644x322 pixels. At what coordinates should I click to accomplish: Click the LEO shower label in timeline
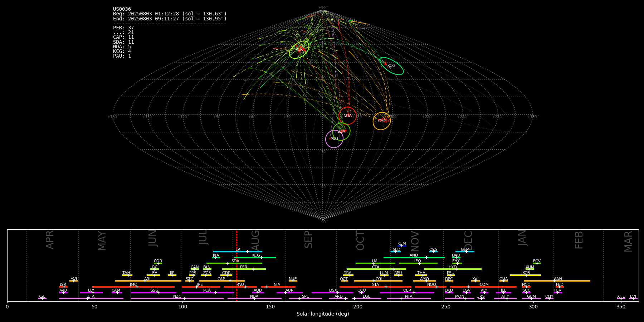(x=418, y=261)
